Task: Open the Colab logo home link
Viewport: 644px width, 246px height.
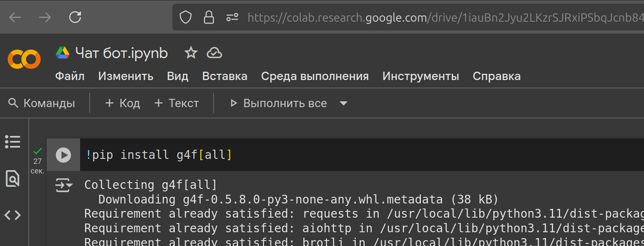Action: [24, 58]
